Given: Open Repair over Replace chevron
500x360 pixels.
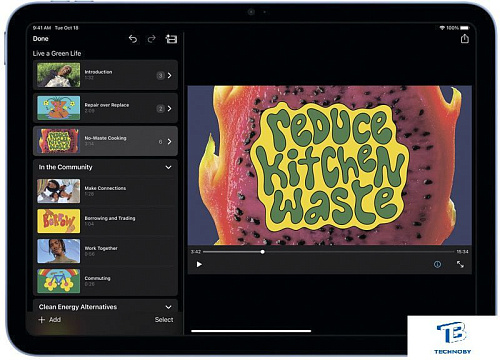Looking at the screenshot, I should [x=170, y=108].
